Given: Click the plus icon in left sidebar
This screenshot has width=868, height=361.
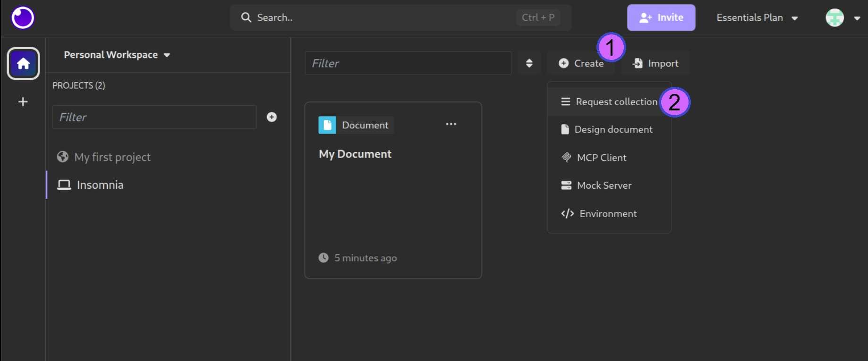Looking at the screenshot, I should point(23,102).
